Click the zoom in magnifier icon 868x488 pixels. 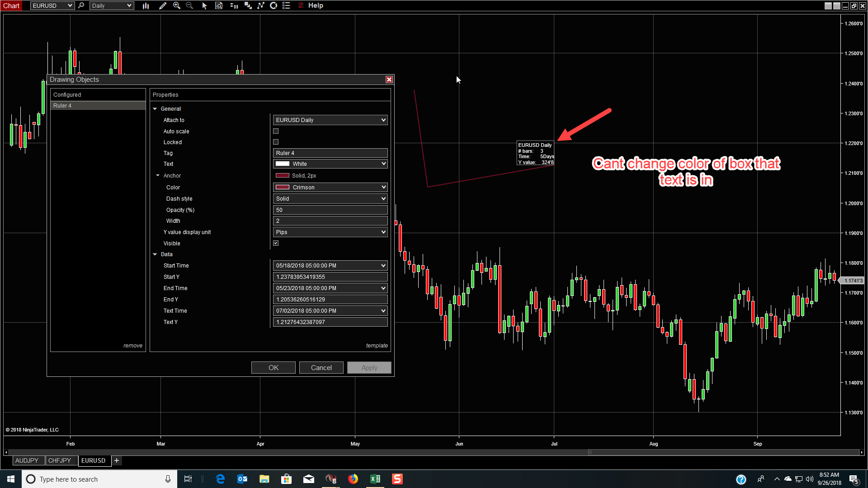pyautogui.click(x=177, y=6)
